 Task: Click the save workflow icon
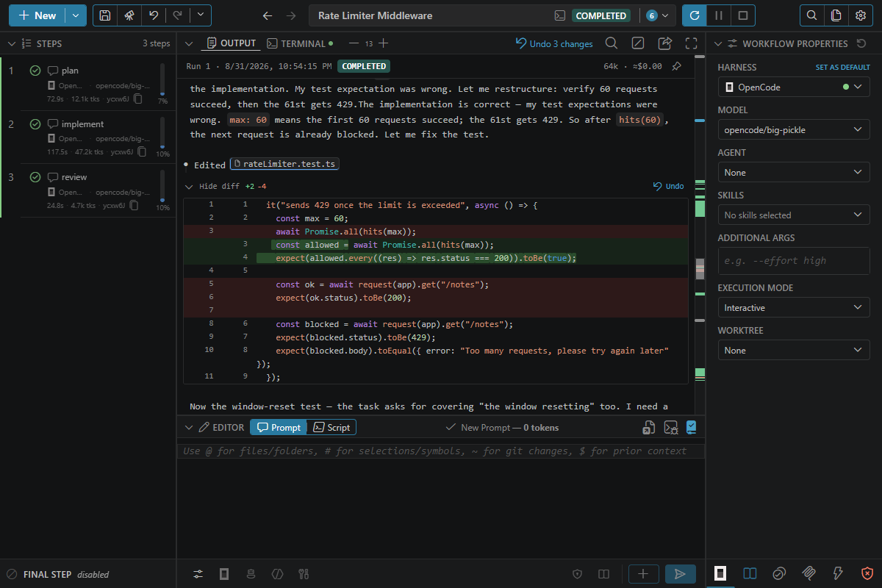(x=105, y=15)
